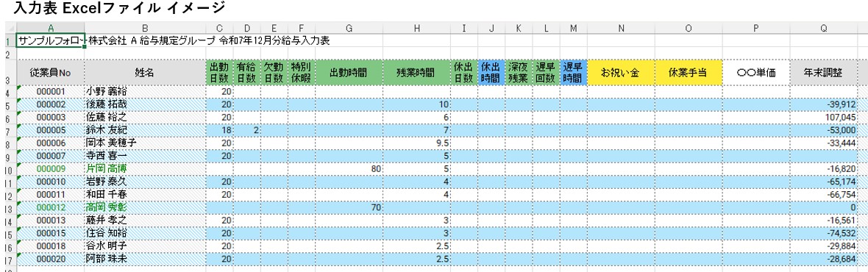
Task: Select the yellow お祝い金 header cell
Action: click(x=621, y=72)
